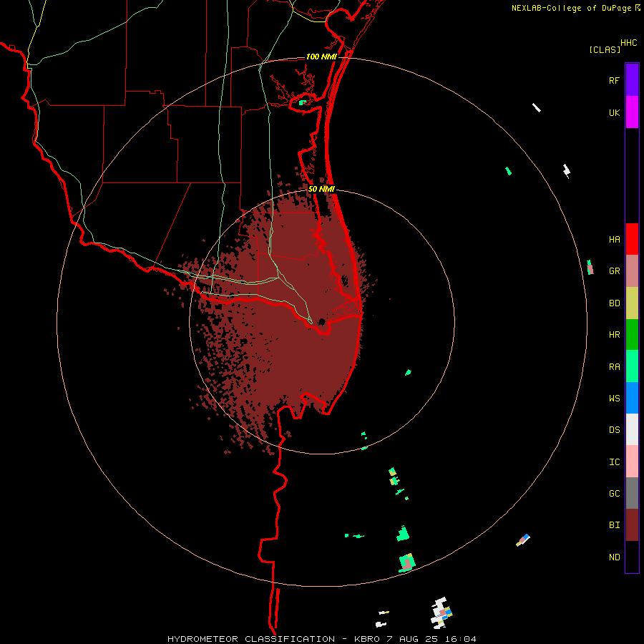Click the DS white legend swatch
644x644 pixels.
point(632,429)
